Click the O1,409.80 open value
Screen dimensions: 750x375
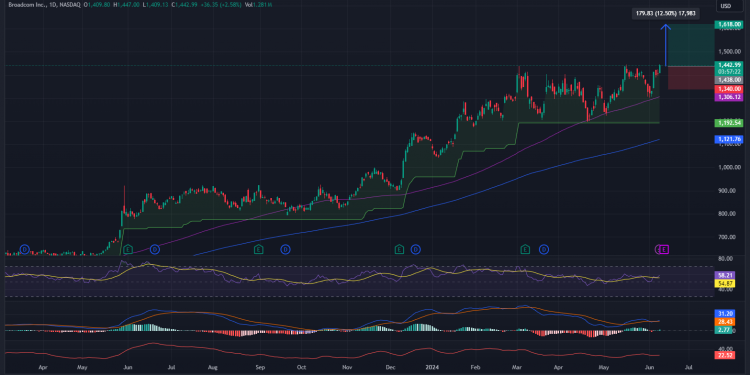(x=97, y=5)
